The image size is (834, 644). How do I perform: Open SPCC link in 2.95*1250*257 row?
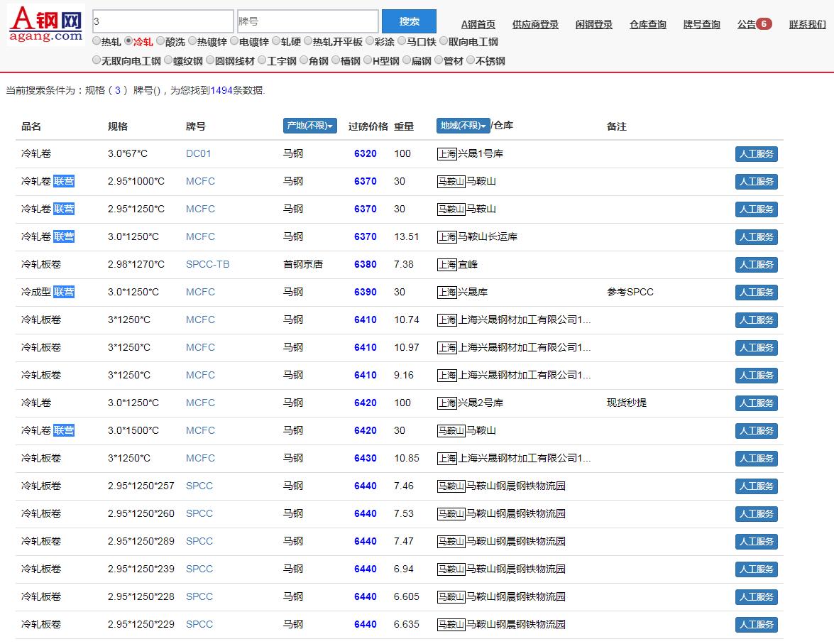click(x=199, y=486)
